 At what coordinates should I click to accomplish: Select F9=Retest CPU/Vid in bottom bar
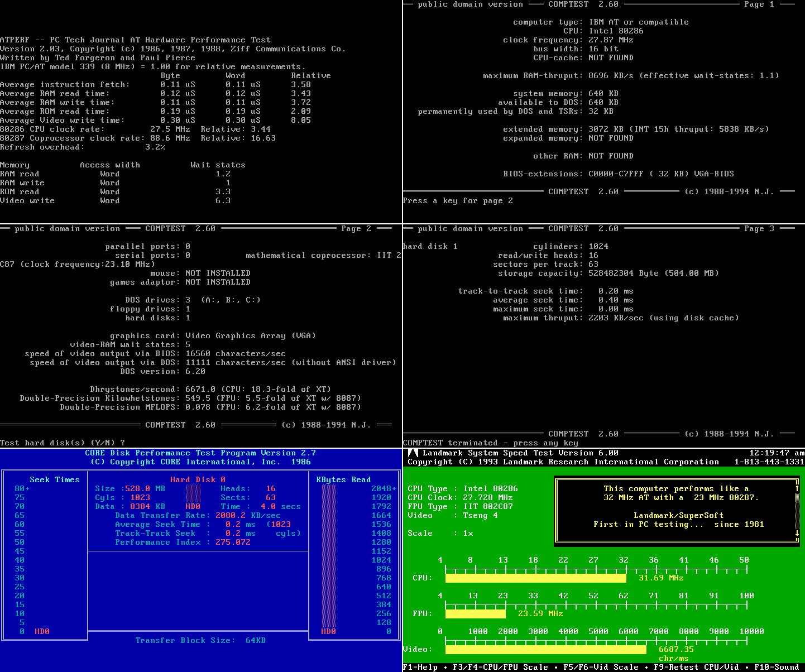697,667
